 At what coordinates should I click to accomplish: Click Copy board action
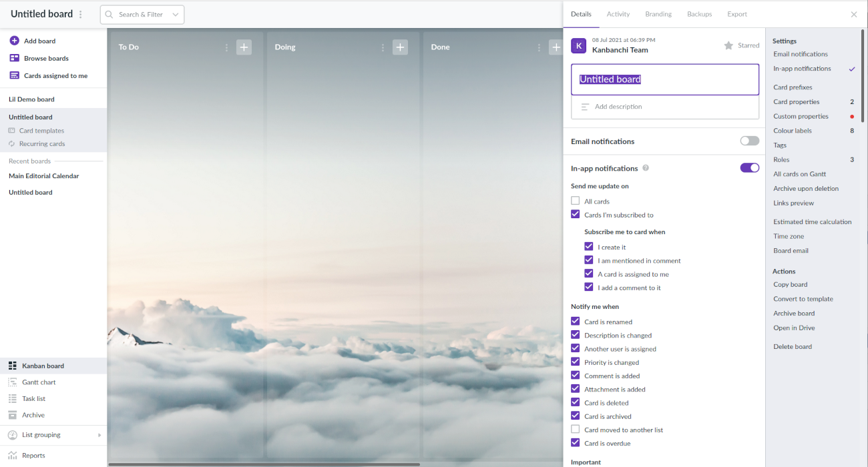[x=791, y=285]
